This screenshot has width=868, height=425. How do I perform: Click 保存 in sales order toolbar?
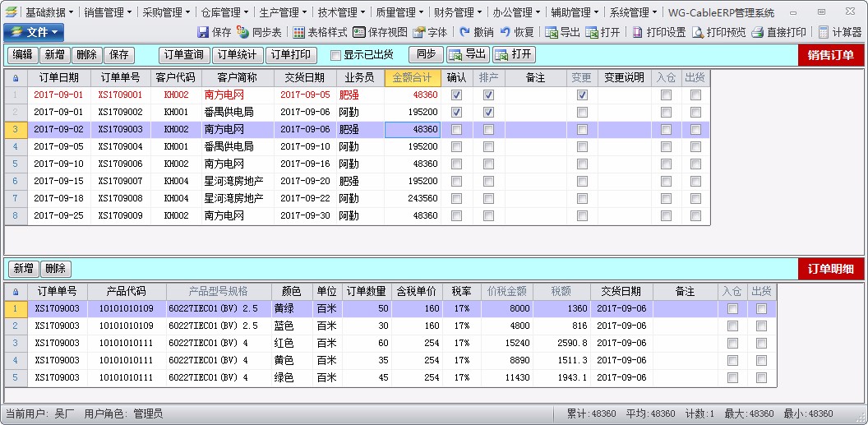coord(119,55)
